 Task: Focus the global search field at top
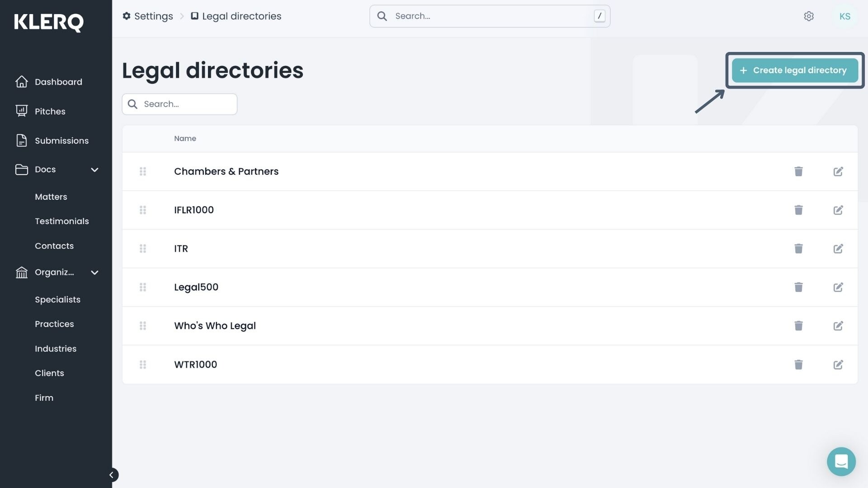coord(490,16)
